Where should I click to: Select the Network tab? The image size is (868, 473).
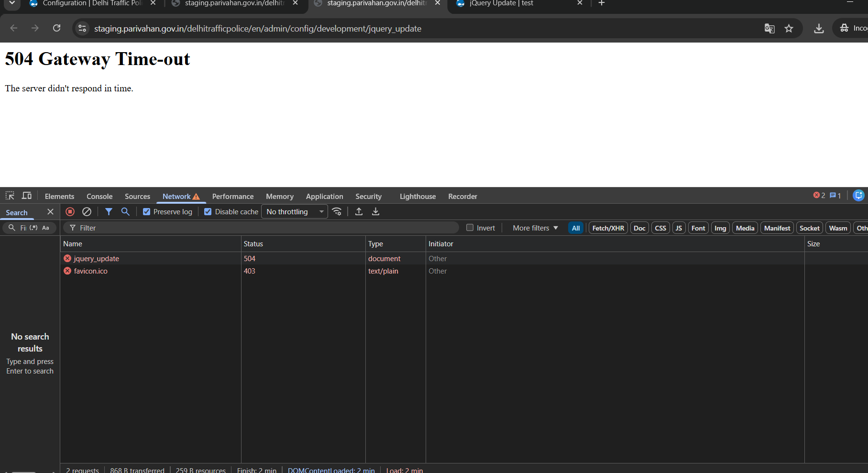point(181,197)
